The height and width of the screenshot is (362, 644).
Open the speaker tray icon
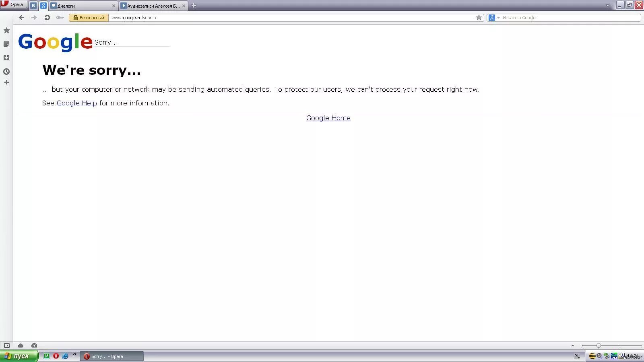click(x=599, y=356)
